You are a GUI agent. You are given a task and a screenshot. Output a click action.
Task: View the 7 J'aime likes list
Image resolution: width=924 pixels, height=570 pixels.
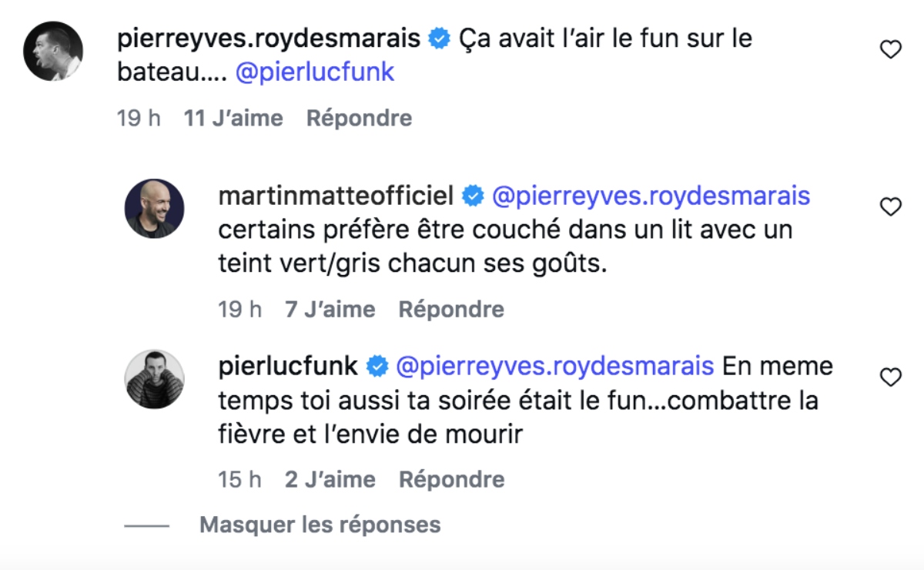[x=330, y=310]
